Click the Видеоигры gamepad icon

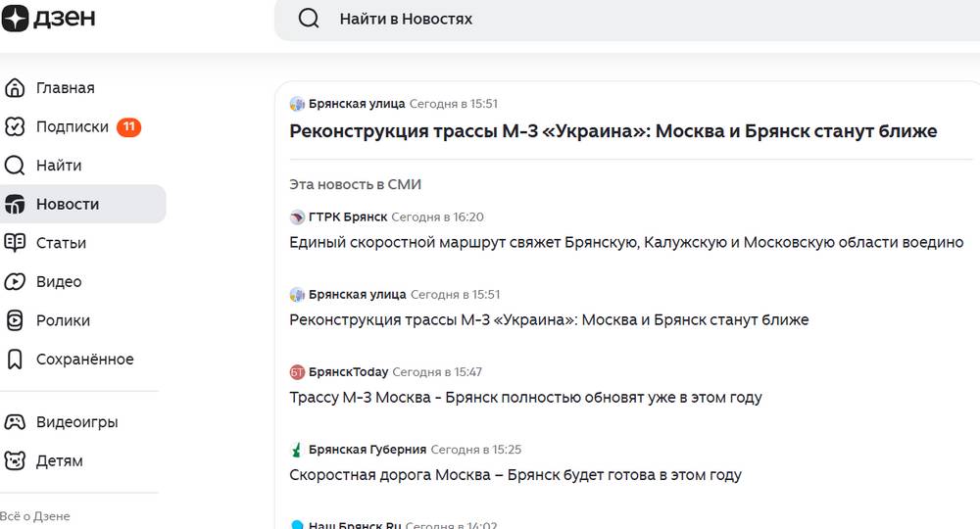point(15,422)
